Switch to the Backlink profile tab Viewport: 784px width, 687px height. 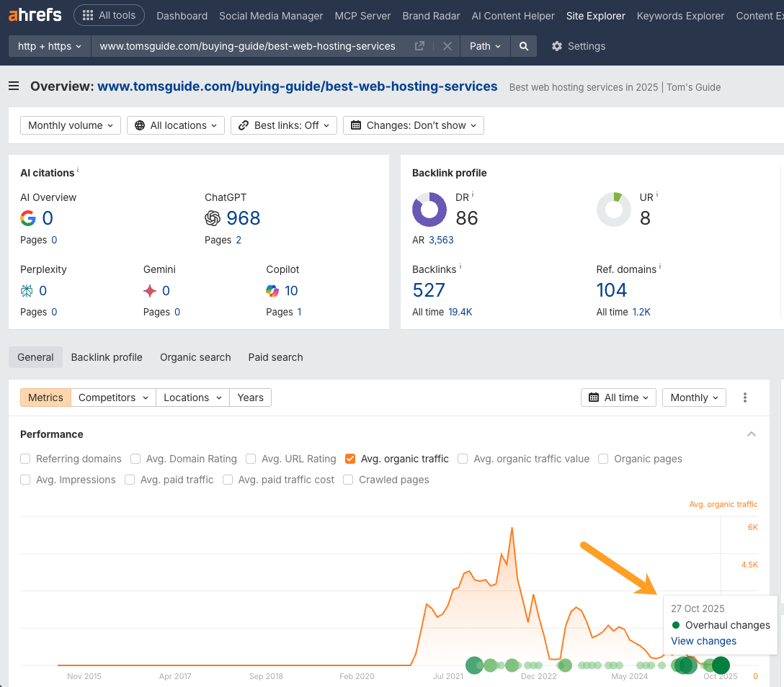tap(107, 357)
